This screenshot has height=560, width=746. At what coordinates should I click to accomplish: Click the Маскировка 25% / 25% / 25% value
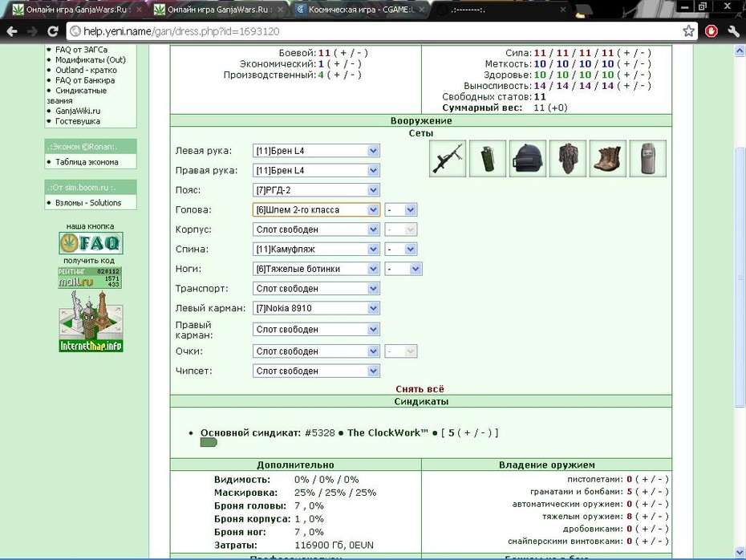tap(335, 493)
